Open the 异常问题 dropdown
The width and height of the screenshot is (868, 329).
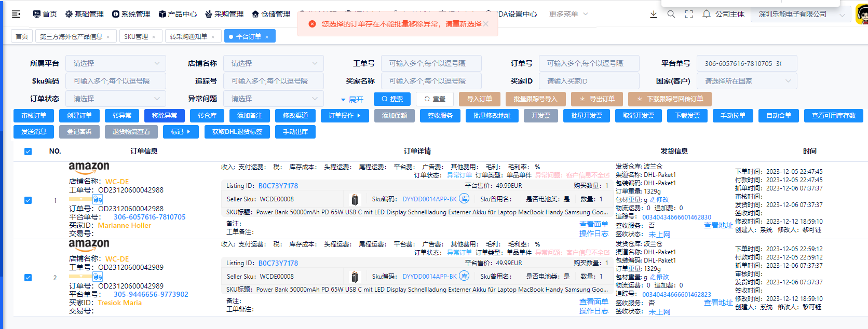point(274,99)
